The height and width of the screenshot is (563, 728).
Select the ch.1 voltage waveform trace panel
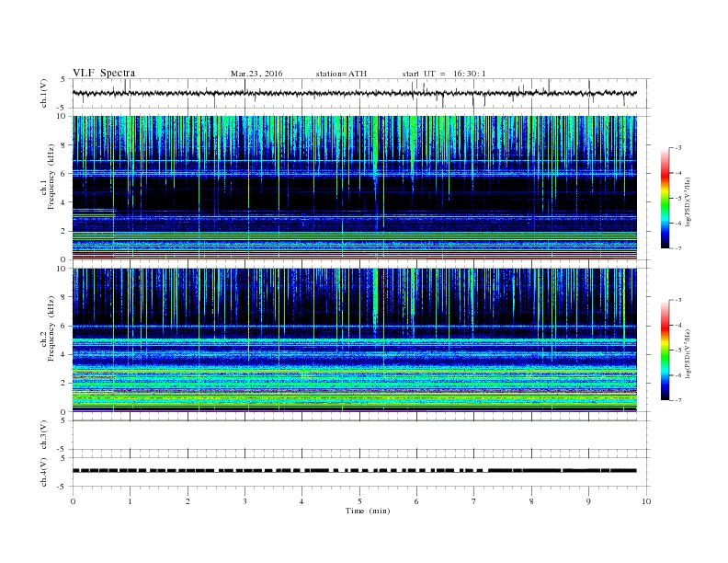pyautogui.click(x=361, y=93)
